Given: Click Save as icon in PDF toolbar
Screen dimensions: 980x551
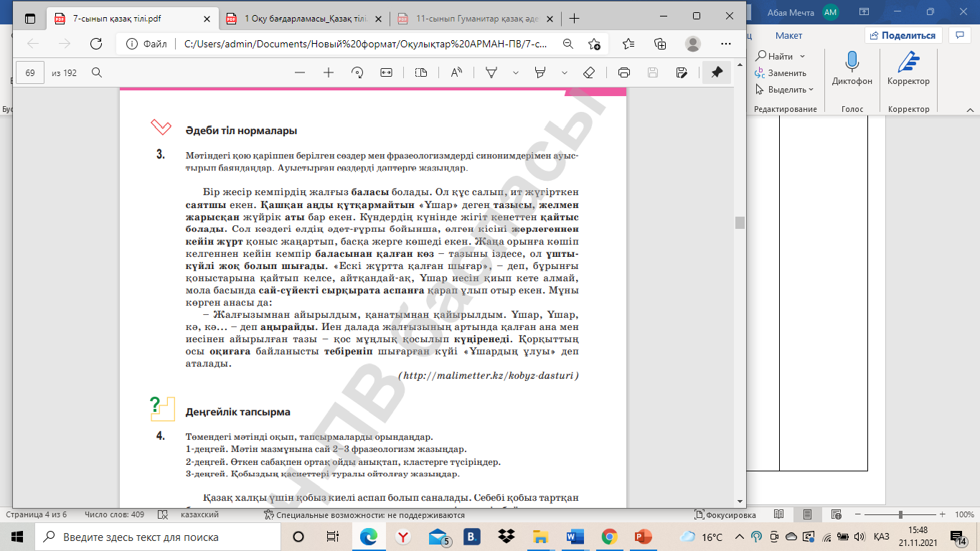Looking at the screenshot, I should point(682,72).
